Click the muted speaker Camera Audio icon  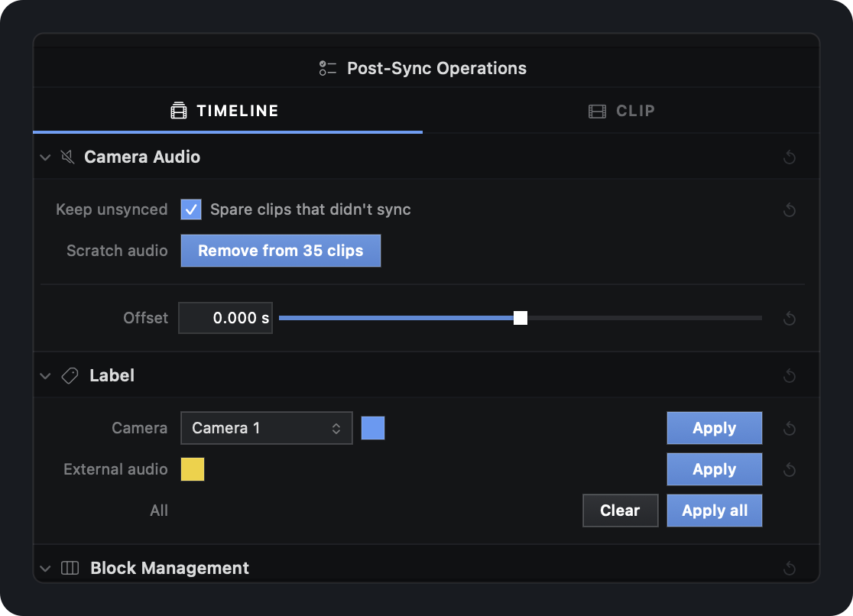tap(67, 157)
